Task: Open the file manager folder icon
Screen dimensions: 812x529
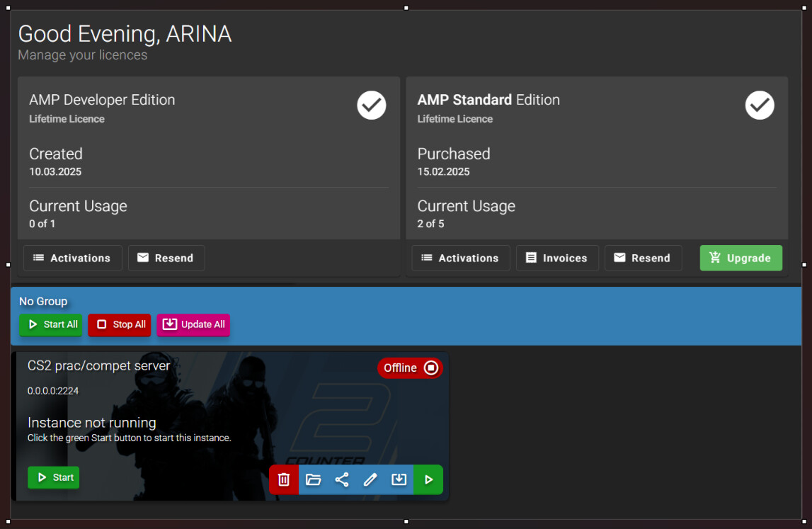Action: [x=314, y=479]
